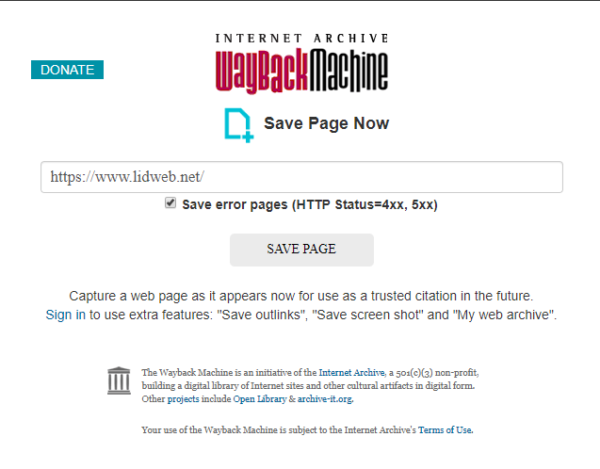Click the INTERNET ARCHIVE header text
This screenshot has height=469, width=600.
click(x=302, y=38)
